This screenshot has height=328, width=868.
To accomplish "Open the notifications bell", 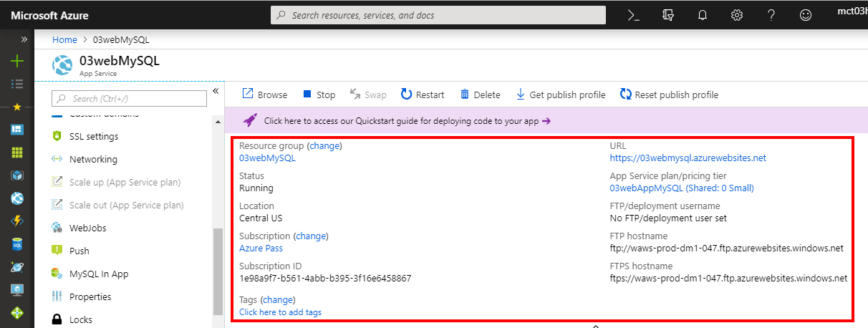I will coord(703,15).
